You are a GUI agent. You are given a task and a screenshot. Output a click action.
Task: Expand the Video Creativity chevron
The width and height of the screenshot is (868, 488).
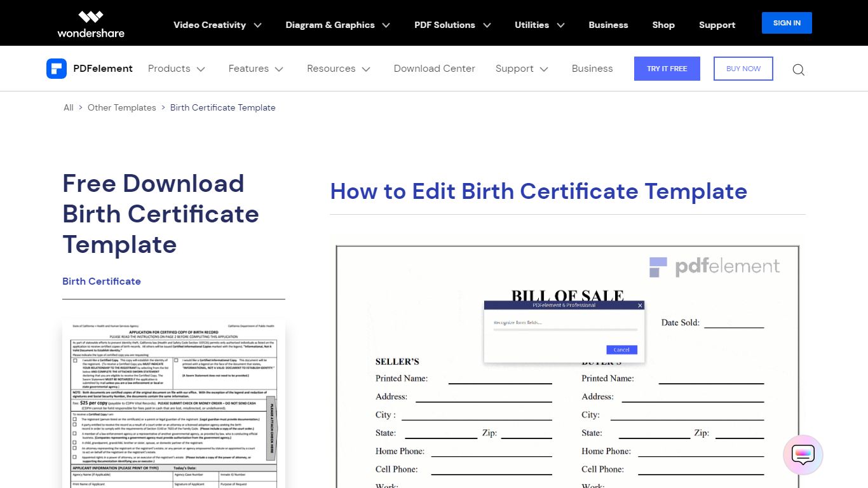257,25
